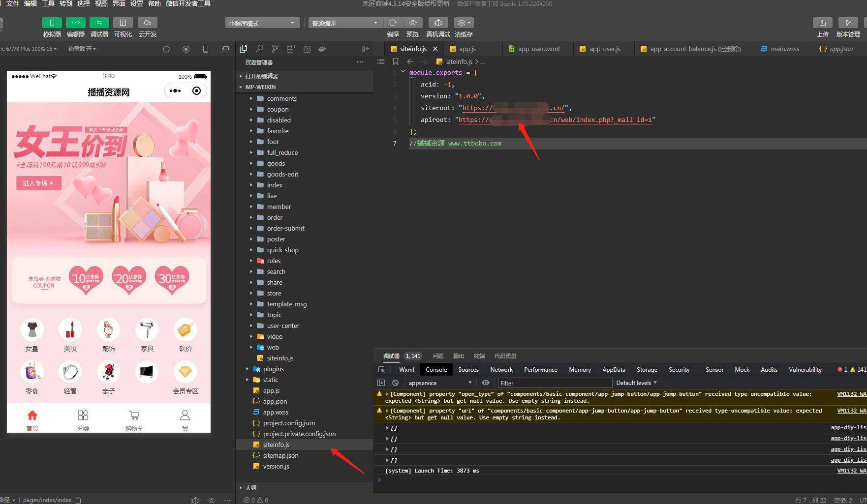The width and height of the screenshot is (867, 504).
Task: Toggle the editor panel button
Action: 76,23
